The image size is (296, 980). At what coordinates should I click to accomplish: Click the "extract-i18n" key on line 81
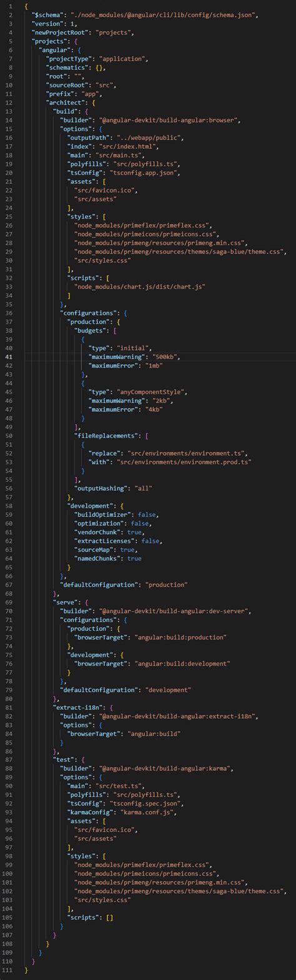(78, 707)
